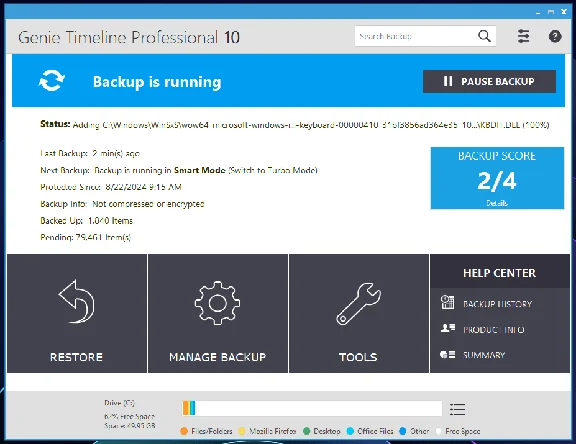Open the MANAGE BACKUP tile label
576x444 pixels.
tap(217, 357)
